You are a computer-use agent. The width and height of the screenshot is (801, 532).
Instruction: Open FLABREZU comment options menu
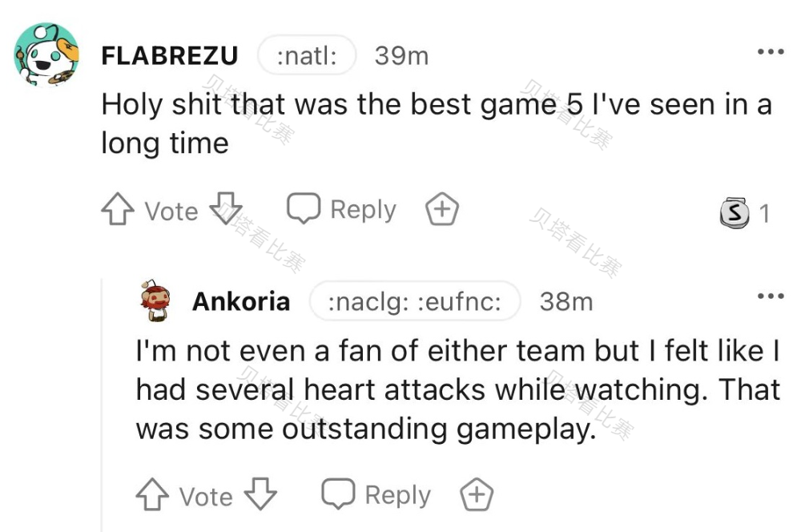click(x=771, y=53)
